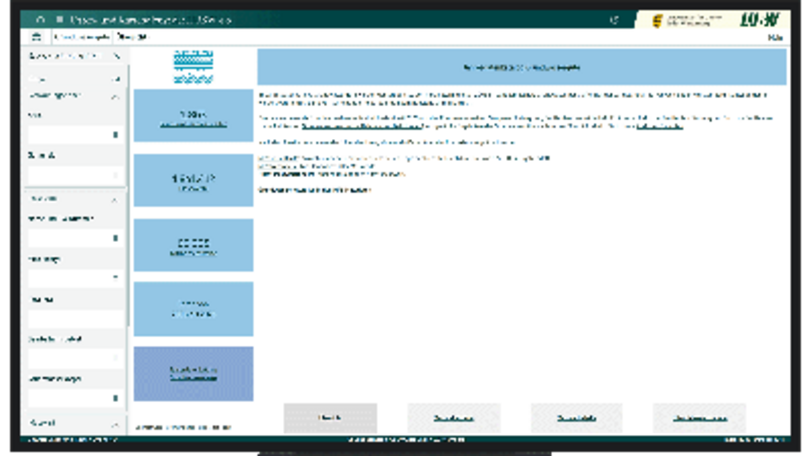The width and height of the screenshot is (810, 456).
Task: Open the Hilfe menu at top right
Action: tap(773, 37)
